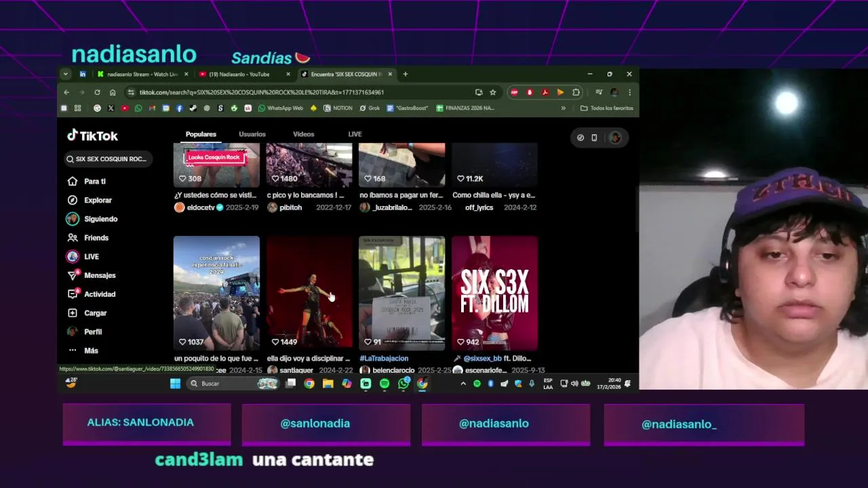
Task: Open the pibitoh profile link
Action: coord(290,207)
